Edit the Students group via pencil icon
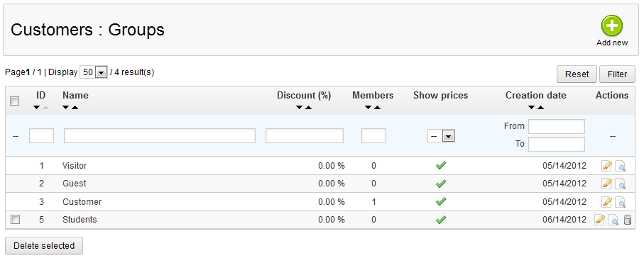 pos(600,220)
